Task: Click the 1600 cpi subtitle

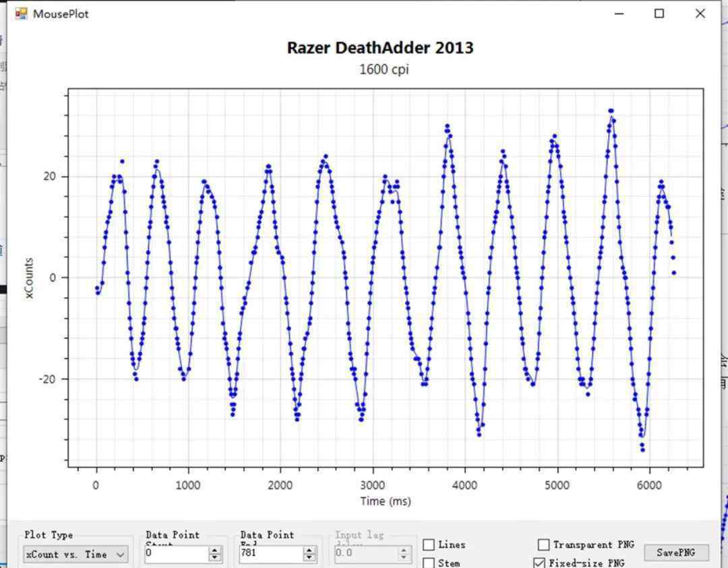Action: coord(384,69)
